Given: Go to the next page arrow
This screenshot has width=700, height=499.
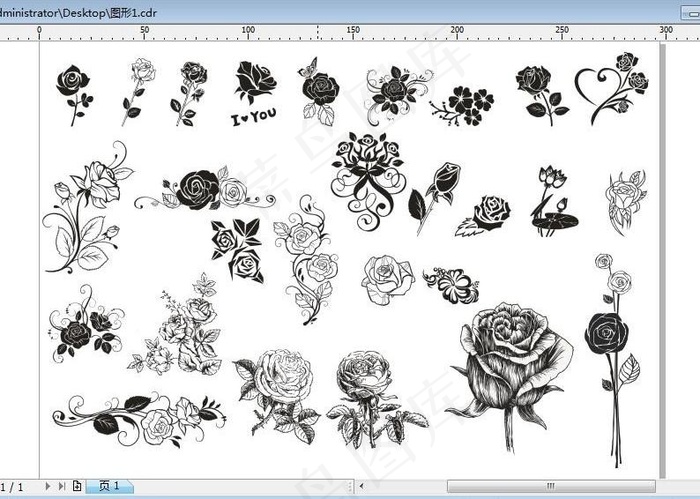Looking at the screenshot, I should coord(48,486).
